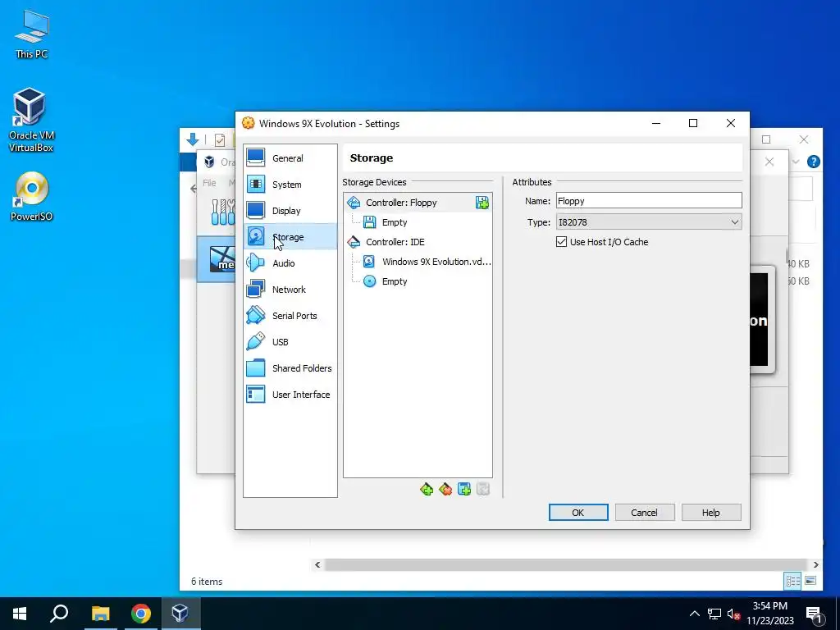Click the USB plug icon
840x630 pixels.
[x=256, y=341]
